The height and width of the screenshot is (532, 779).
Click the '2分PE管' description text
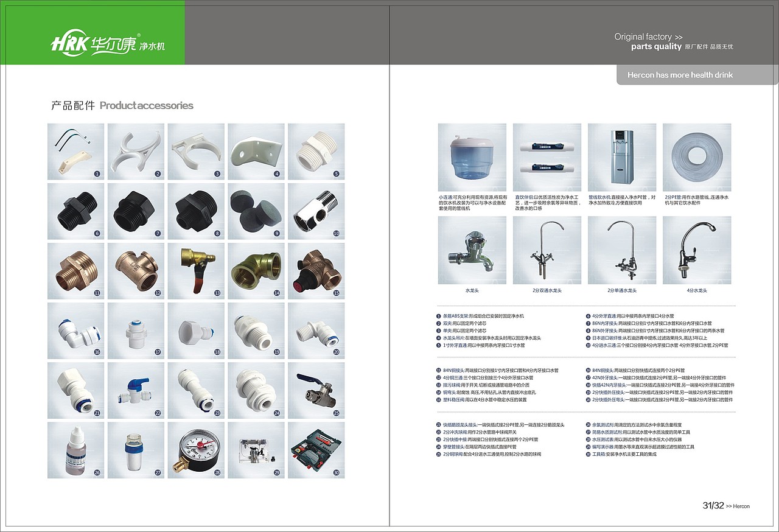click(696, 200)
